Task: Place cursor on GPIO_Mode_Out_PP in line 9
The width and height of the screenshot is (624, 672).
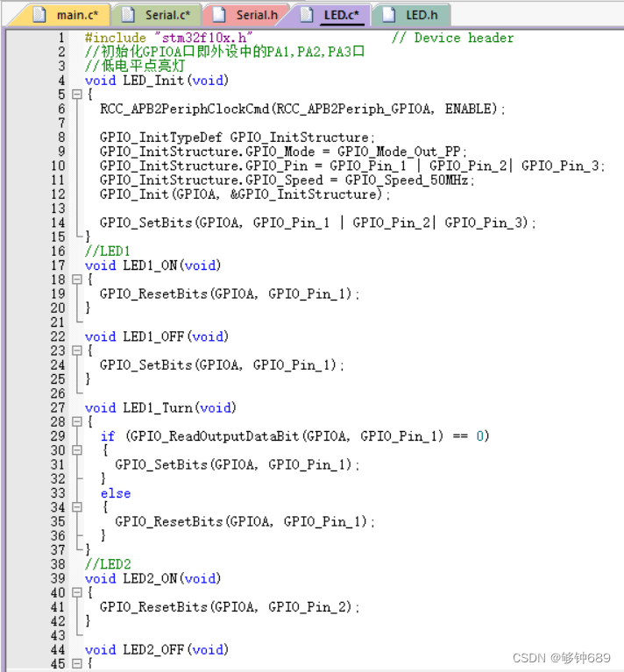Action: tap(399, 152)
